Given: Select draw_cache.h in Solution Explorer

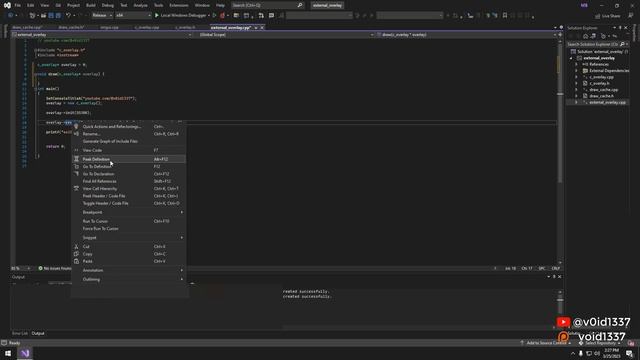Looking at the screenshot, I should [x=601, y=96].
